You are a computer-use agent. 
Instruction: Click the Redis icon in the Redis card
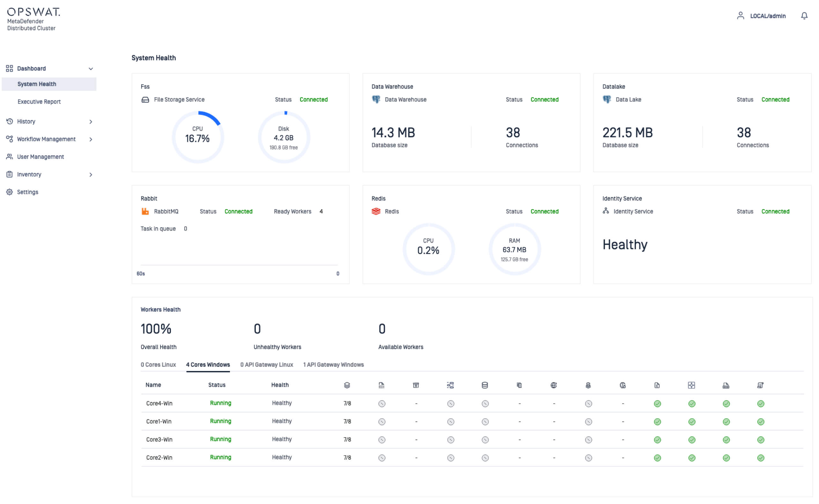(376, 211)
